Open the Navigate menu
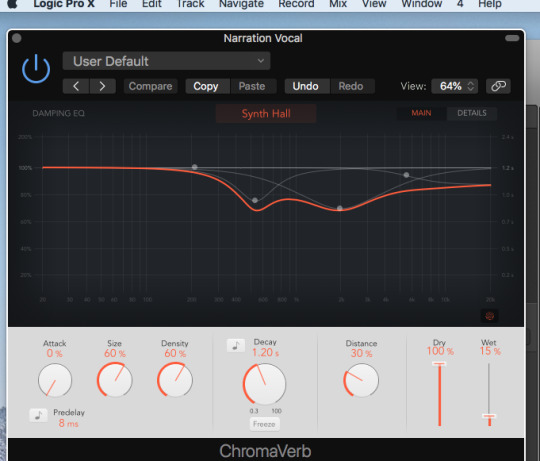 [x=241, y=4]
